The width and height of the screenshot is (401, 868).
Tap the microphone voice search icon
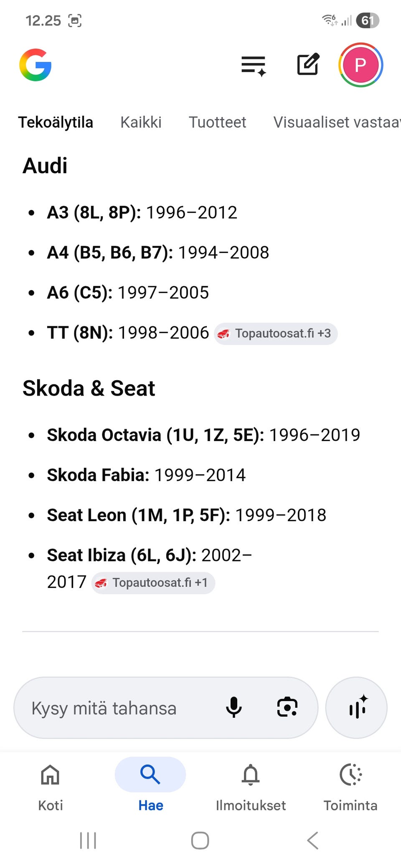(x=234, y=707)
